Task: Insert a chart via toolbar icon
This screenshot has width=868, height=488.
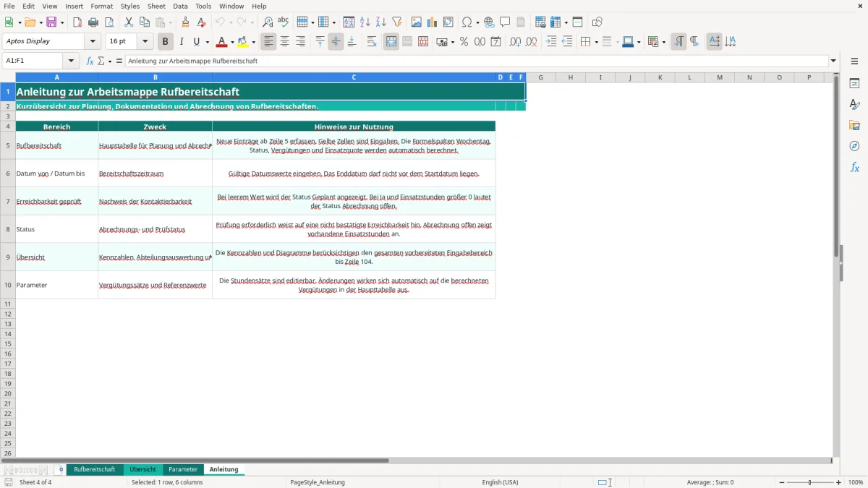Action: click(433, 22)
